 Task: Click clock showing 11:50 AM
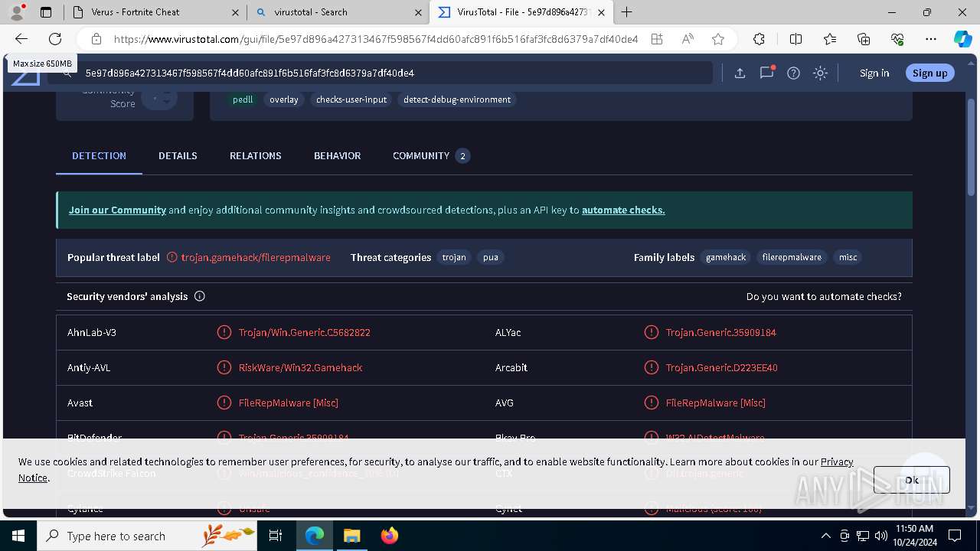coord(914,529)
